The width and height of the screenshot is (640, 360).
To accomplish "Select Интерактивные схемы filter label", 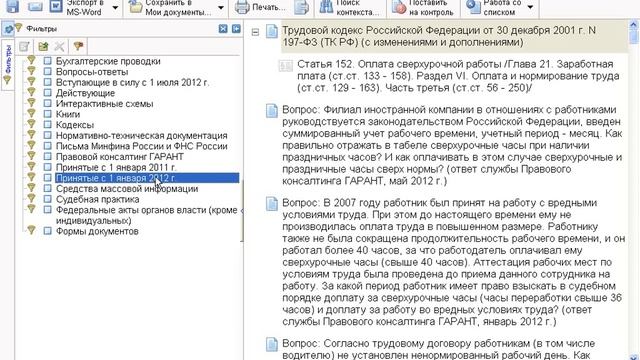I will click(104, 104).
